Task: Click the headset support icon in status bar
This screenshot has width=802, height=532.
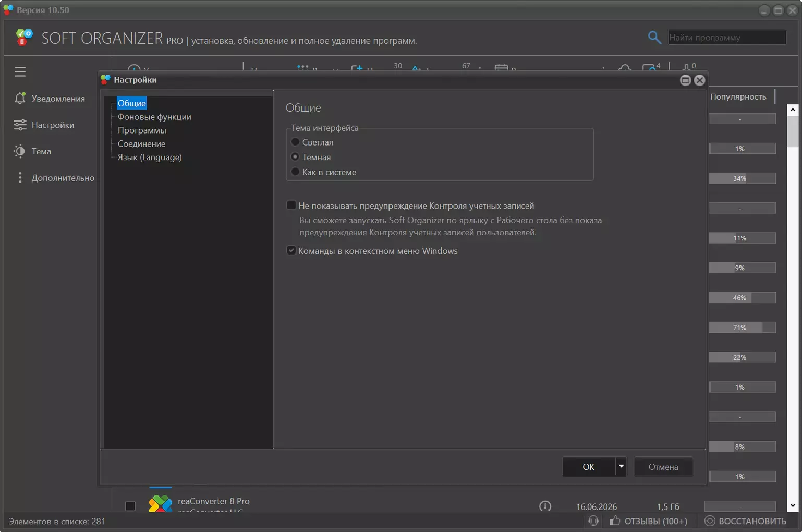Action: coord(593,521)
